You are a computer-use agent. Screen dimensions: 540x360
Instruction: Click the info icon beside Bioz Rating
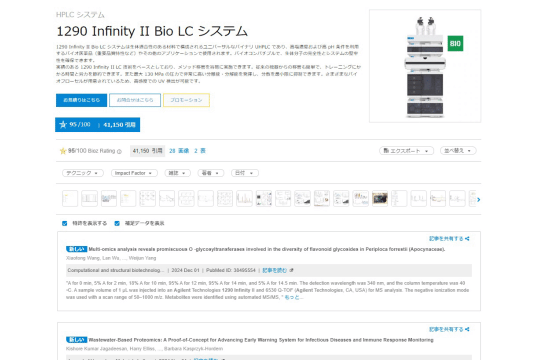119,151
